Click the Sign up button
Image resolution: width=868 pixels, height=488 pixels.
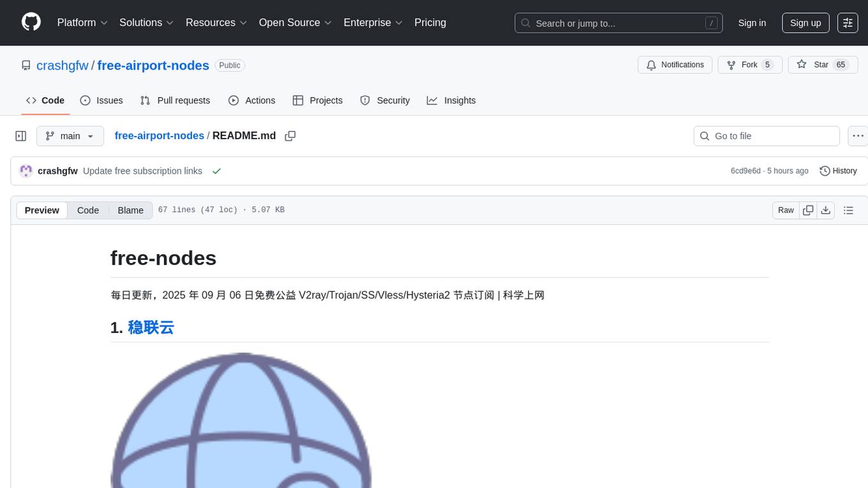(805, 23)
